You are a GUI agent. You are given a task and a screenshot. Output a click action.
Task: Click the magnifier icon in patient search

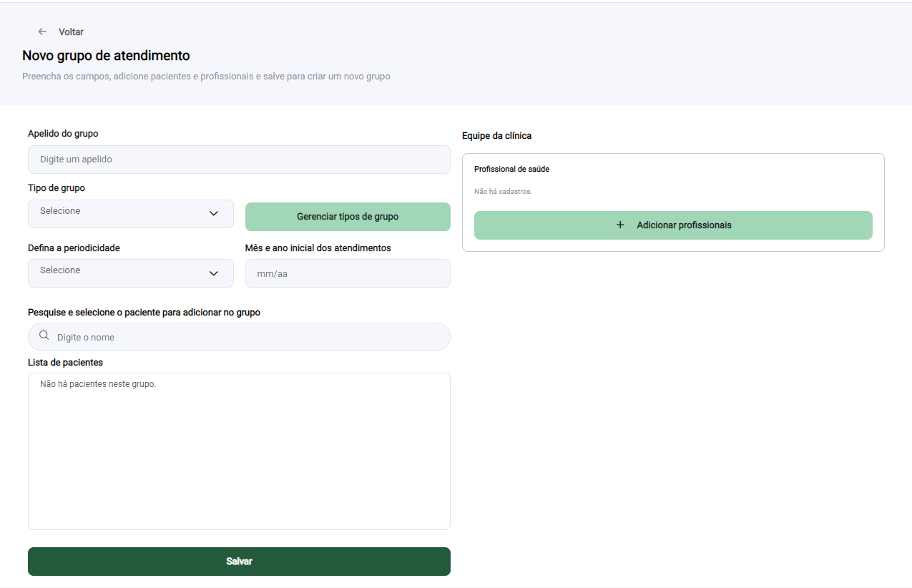[44, 335]
